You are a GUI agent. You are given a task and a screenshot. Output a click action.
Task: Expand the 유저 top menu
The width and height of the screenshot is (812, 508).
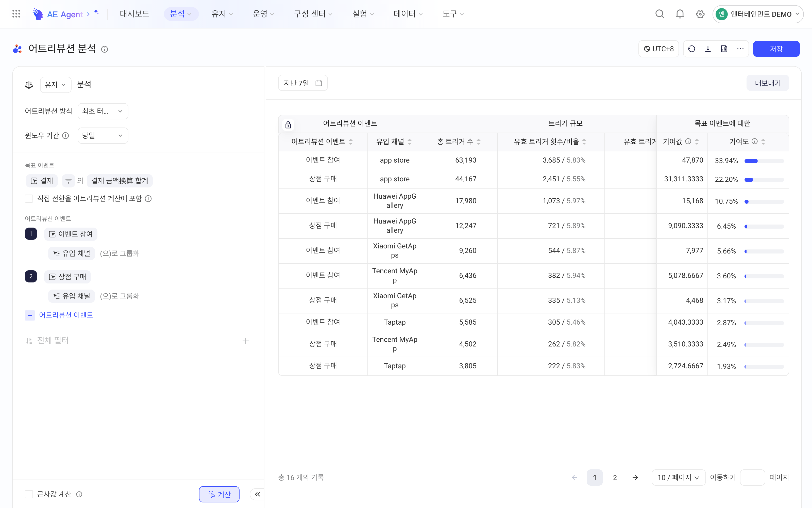(x=222, y=14)
